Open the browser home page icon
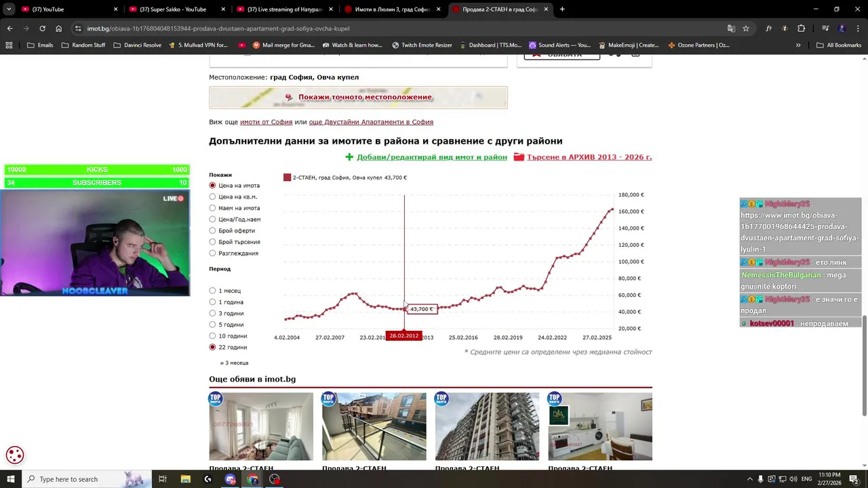The image size is (868, 488). point(58,28)
